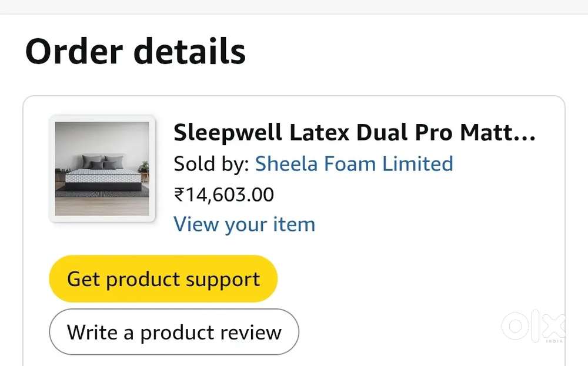Click the rupee symbol before 14,603.00
Screen dimensions: 588x366
point(179,195)
